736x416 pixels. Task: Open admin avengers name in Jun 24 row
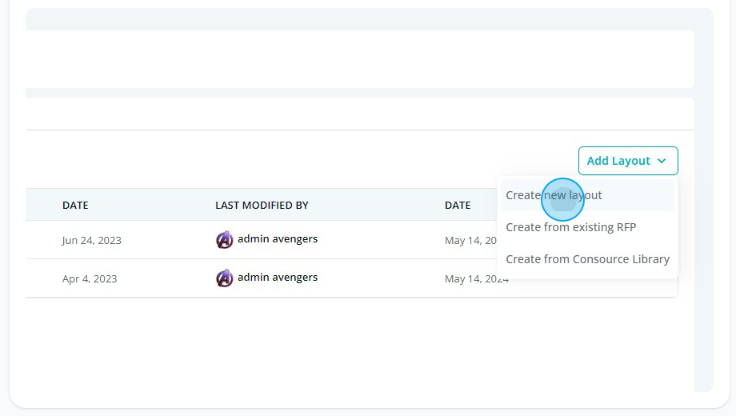[277, 239]
